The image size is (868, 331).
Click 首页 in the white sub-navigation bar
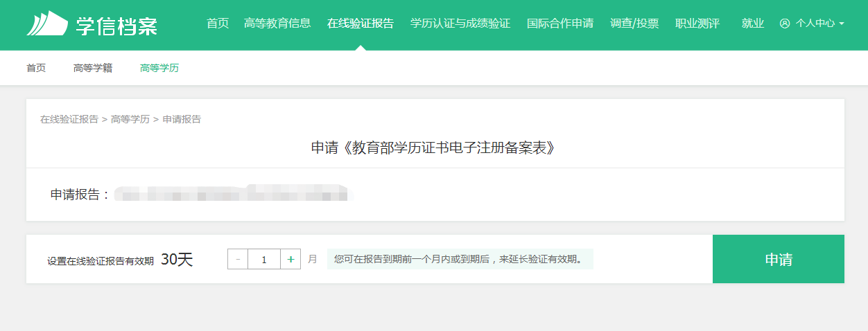pyautogui.click(x=36, y=68)
